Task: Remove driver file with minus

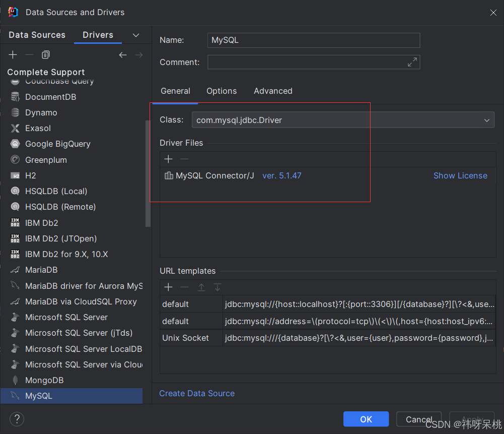Action: coord(184,159)
